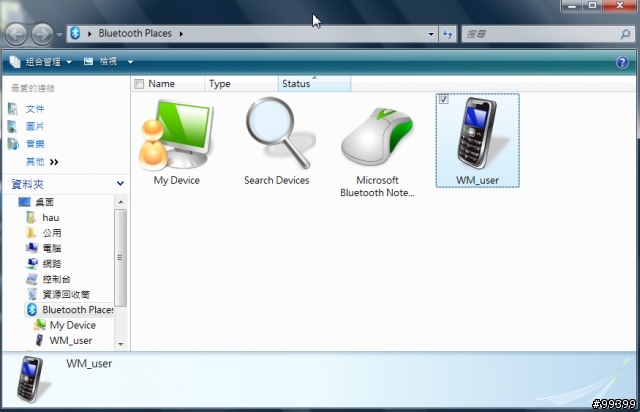Click the 音樂 music link icon
640x412 pixels.
[x=13, y=144]
